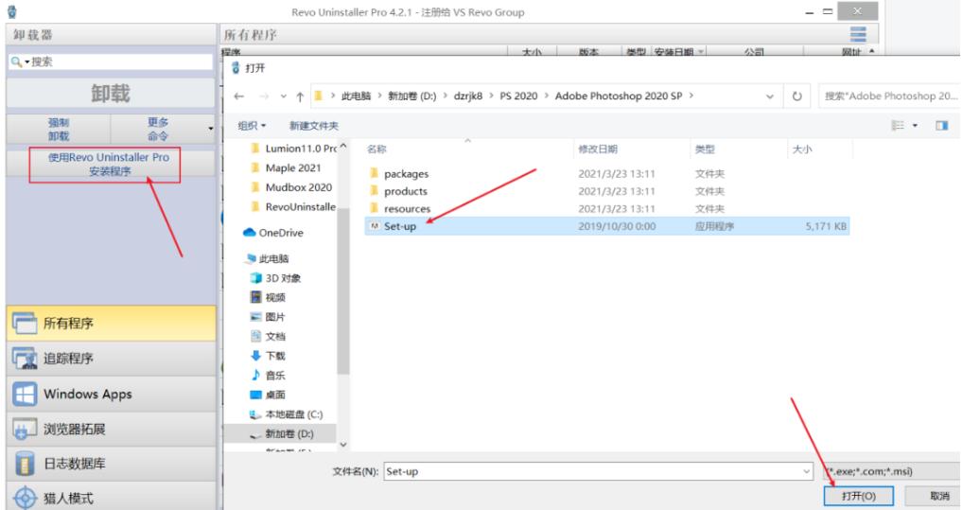This screenshot has width=980, height=510.
Task: Click the 追踪程序 sidebar icon
Action: (25, 359)
